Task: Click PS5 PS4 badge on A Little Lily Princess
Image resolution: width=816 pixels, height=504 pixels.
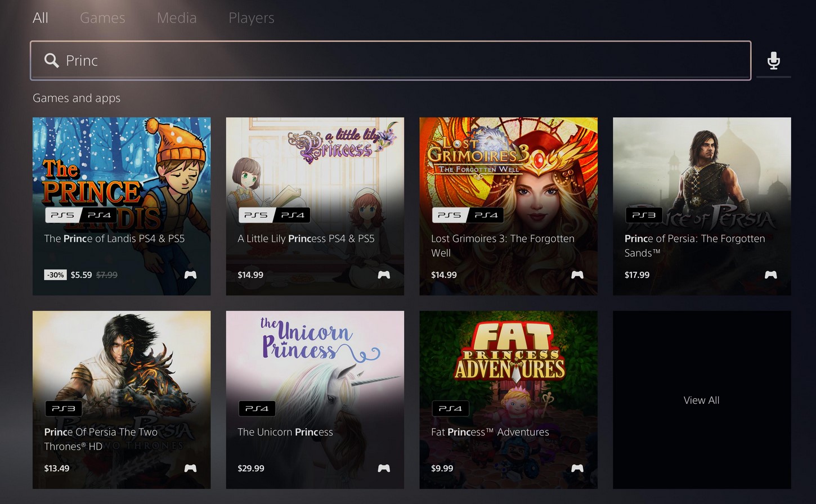Action: point(274,215)
